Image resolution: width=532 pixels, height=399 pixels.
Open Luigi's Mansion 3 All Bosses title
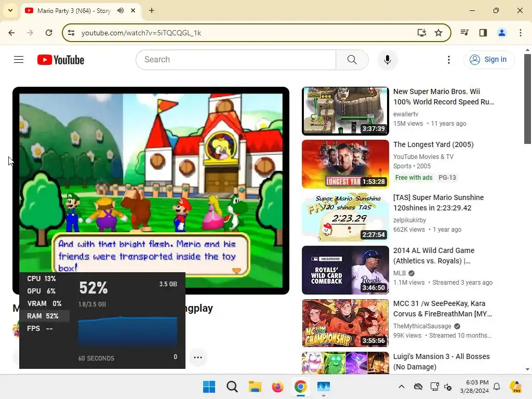coord(442,362)
